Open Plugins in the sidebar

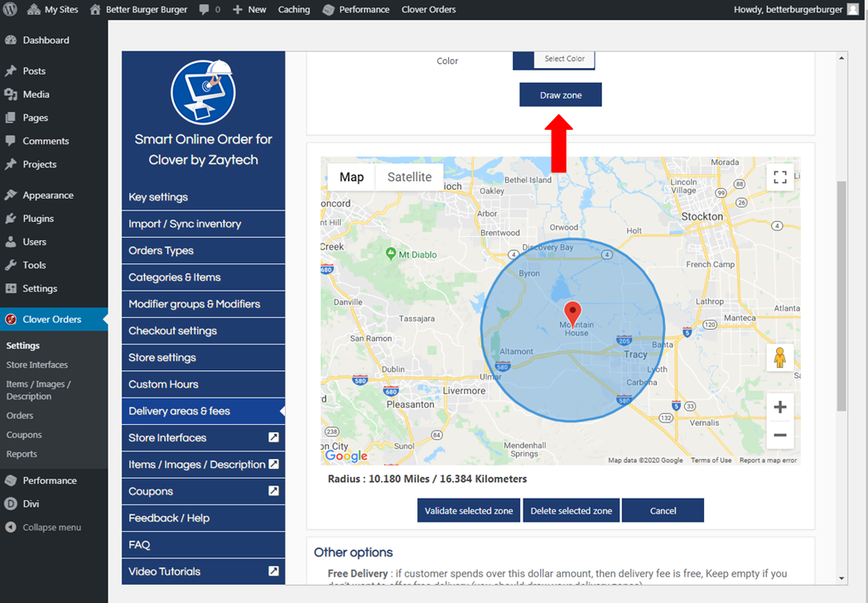coord(55,218)
